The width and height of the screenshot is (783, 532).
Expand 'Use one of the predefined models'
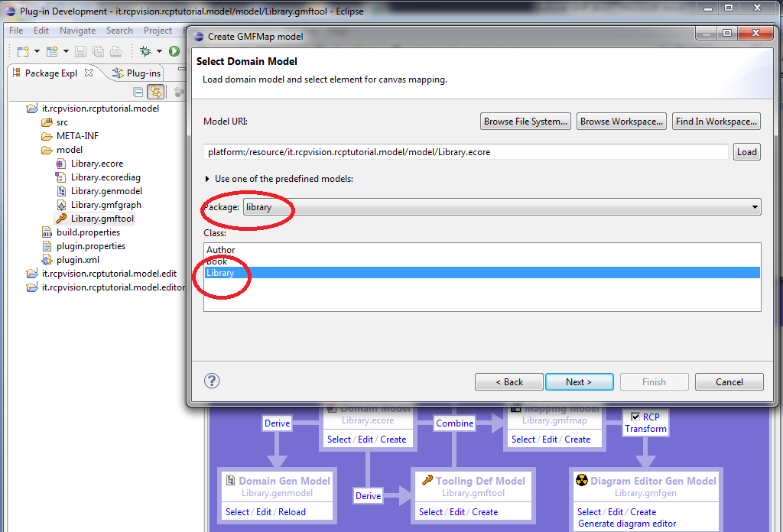point(207,179)
